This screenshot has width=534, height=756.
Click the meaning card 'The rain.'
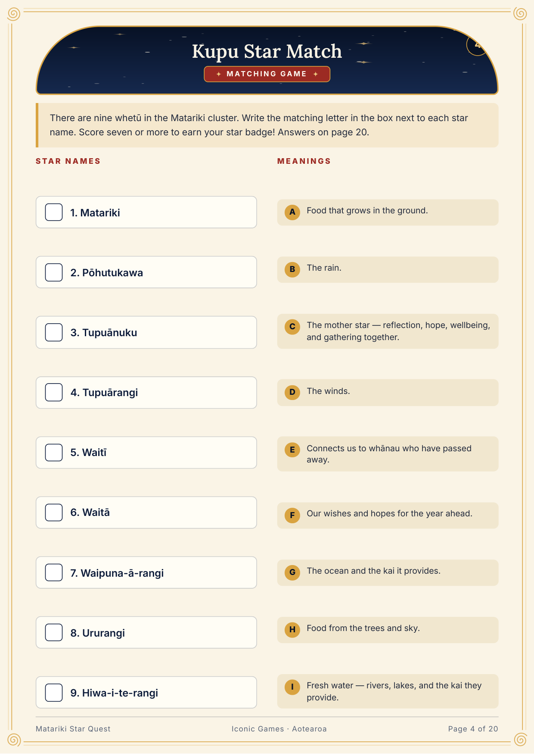(388, 270)
